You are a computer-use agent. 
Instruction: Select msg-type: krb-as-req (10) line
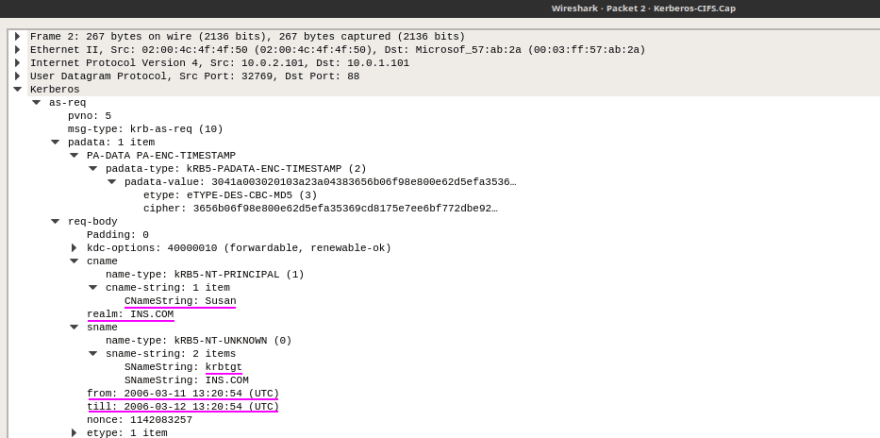[145, 129]
